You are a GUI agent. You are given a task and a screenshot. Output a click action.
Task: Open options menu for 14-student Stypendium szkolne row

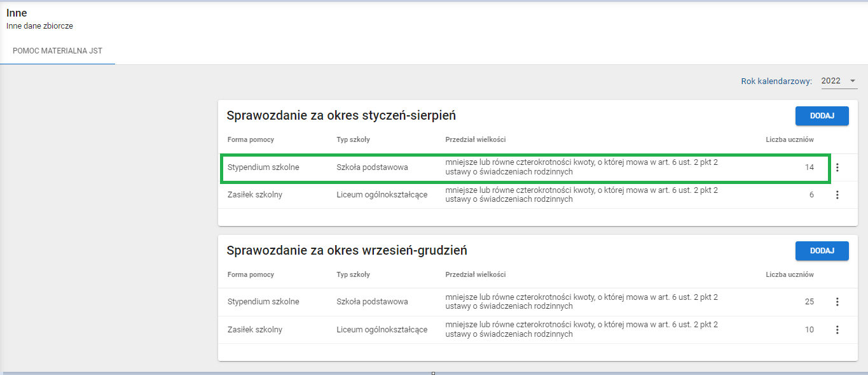(837, 167)
